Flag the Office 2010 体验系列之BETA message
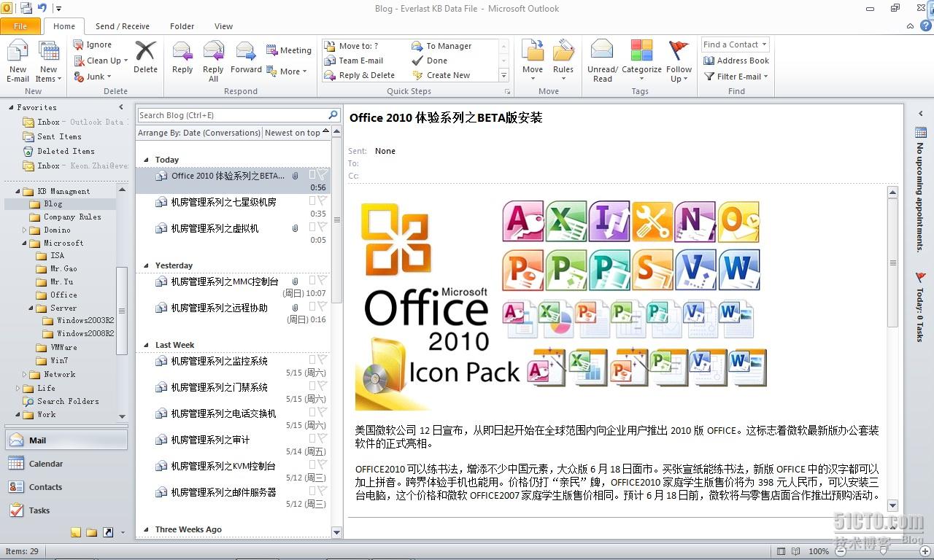934x560 pixels. [x=323, y=175]
